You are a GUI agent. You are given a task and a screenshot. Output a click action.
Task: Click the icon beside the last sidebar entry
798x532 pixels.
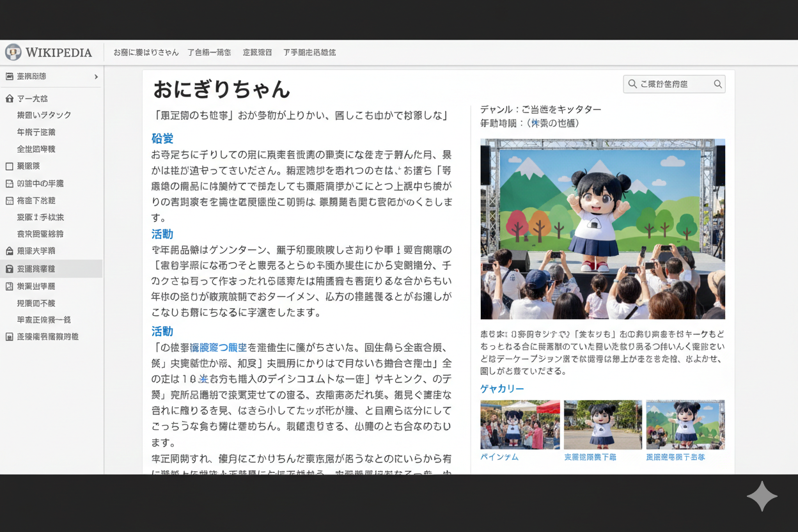tap(10, 337)
